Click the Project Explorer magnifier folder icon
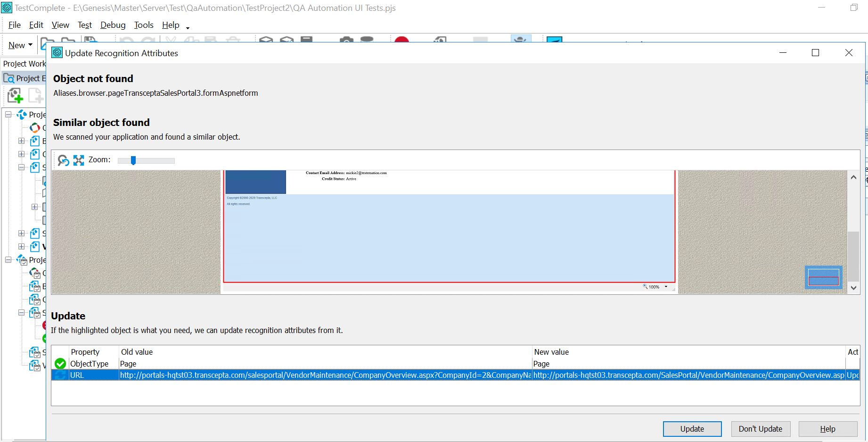 (9, 78)
